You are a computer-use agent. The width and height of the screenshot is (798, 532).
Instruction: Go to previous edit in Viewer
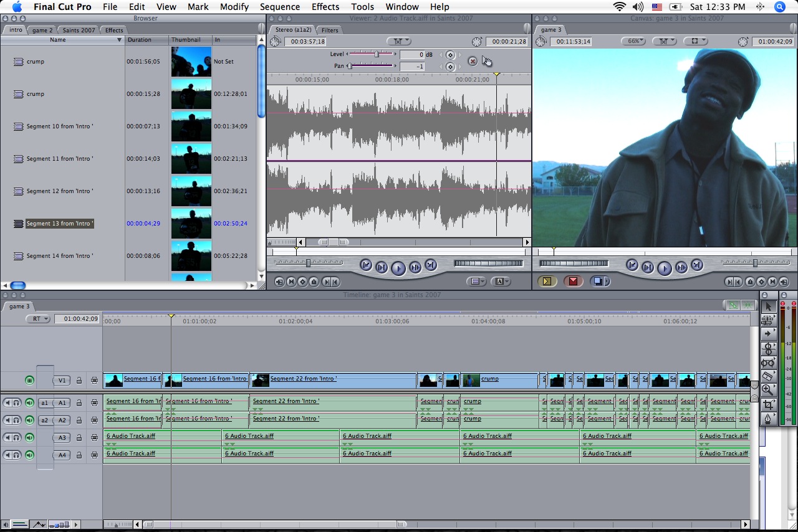pyautogui.click(x=366, y=265)
